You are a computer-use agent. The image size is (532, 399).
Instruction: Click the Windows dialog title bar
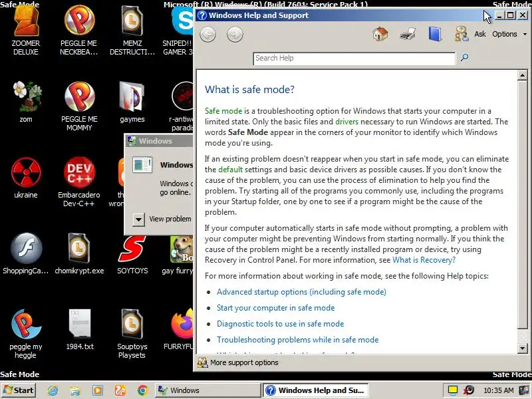point(160,141)
